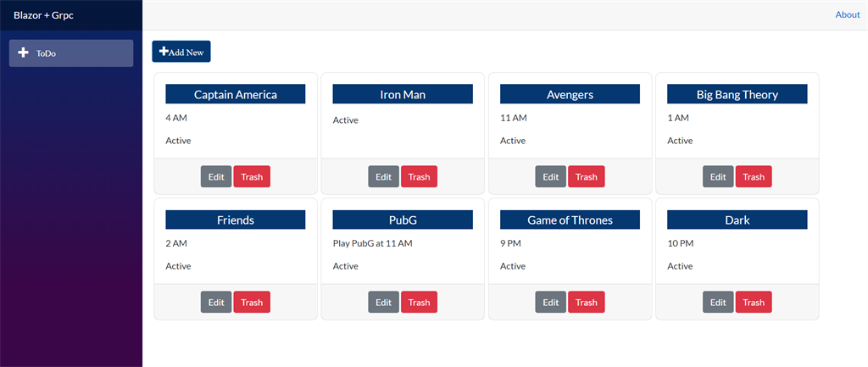Trash the Iron Man todo
868x367 pixels.
tap(419, 176)
